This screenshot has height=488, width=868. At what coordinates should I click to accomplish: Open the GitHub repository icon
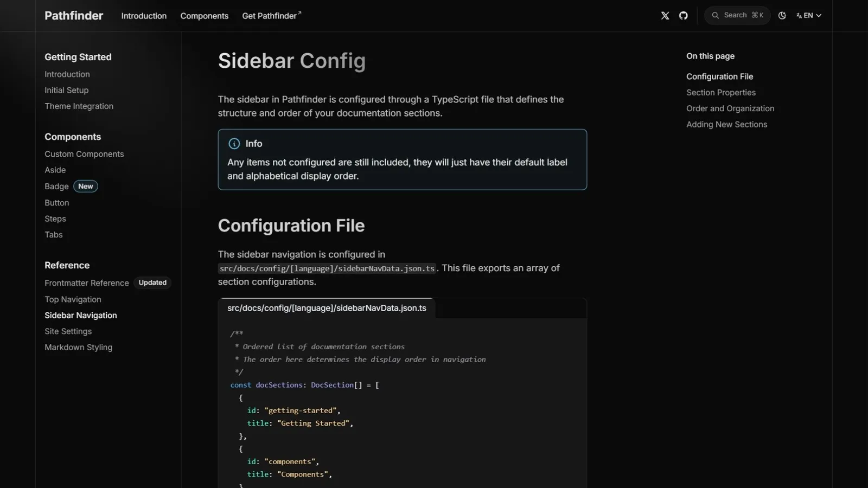tap(684, 16)
